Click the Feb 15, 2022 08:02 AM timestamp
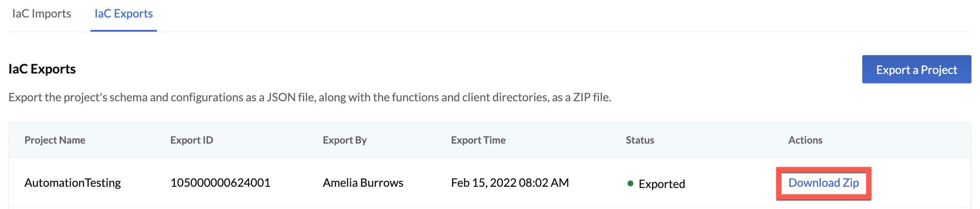The height and width of the screenshot is (209, 980). pos(510,183)
